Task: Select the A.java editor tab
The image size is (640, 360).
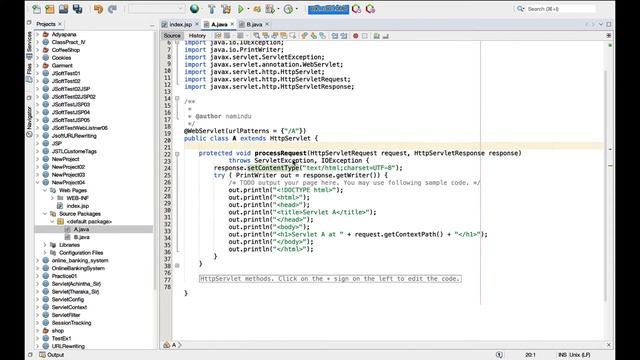Action: coord(219,24)
